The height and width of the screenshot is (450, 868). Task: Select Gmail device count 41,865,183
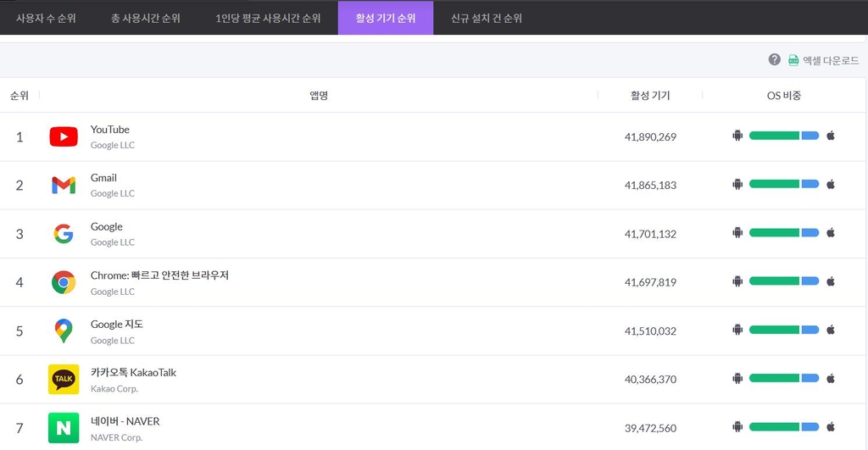pos(650,186)
